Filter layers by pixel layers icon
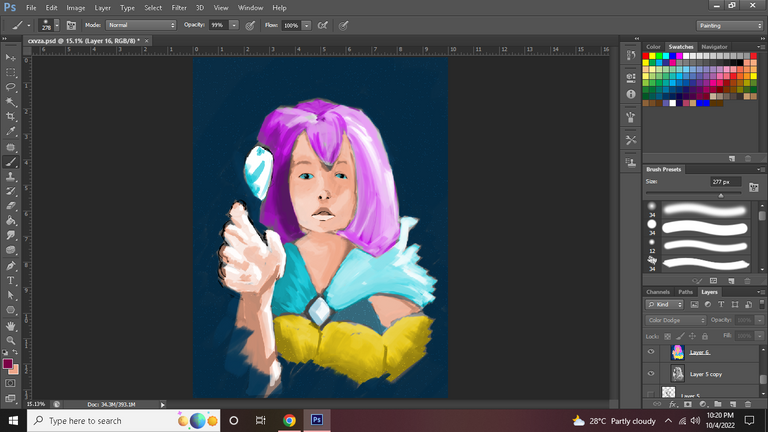This screenshot has height=432, width=768. click(x=694, y=305)
